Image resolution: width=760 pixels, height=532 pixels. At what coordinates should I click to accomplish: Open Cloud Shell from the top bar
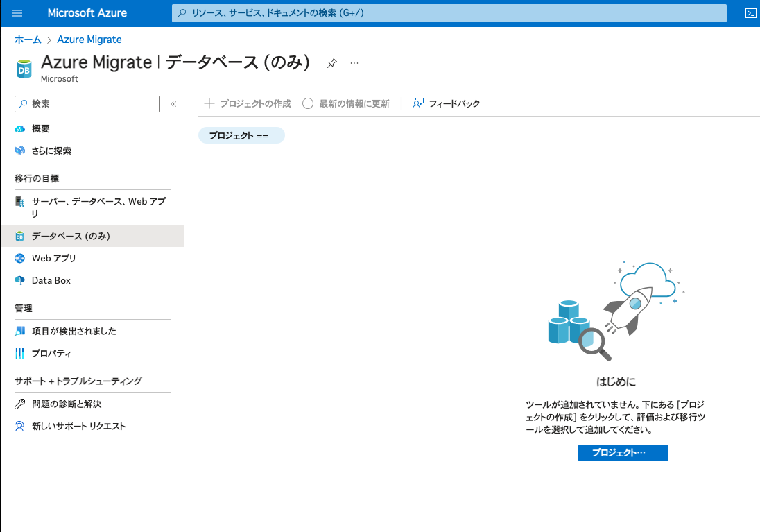[750, 12]
